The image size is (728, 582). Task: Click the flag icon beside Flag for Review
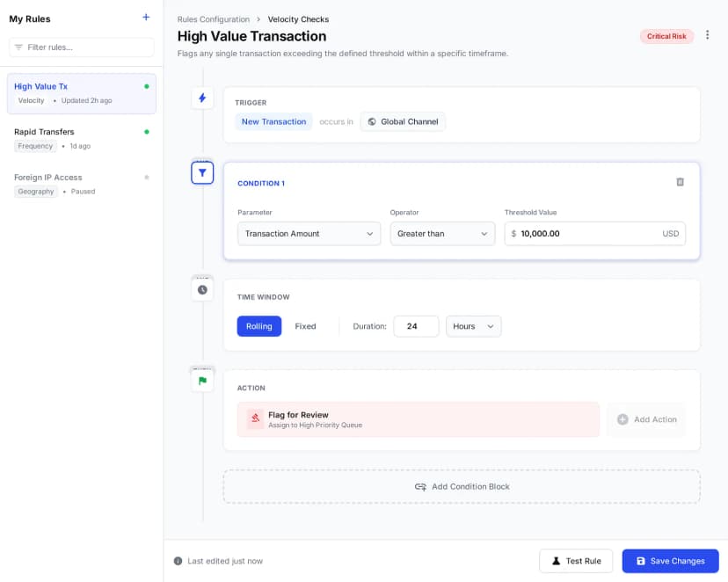click(x=256, y=419)
